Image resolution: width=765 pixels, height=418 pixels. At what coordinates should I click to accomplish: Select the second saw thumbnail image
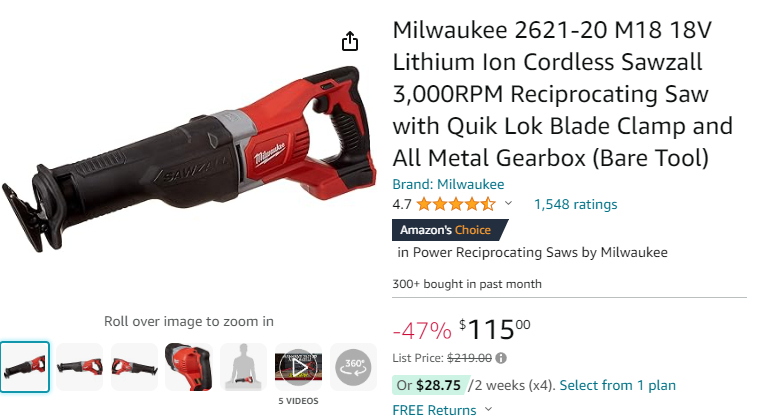(80, 367)
